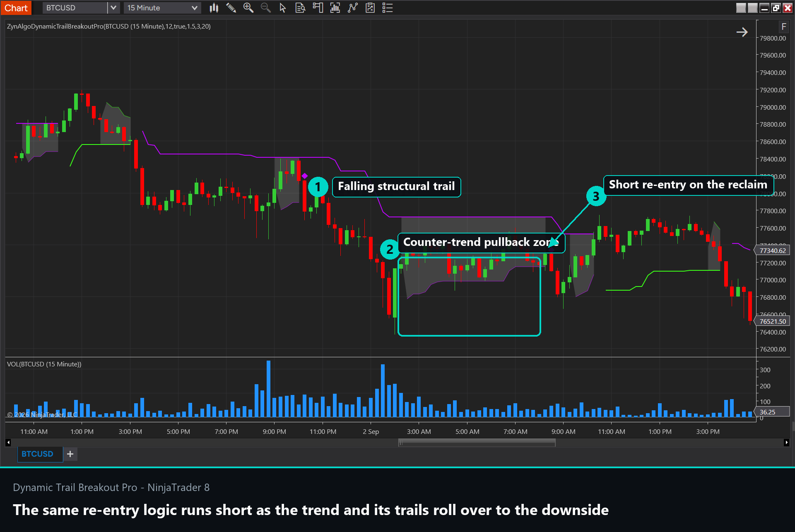The width and height of the screenshot is (795, 532).
Task: Select the cursor pointer tool
Action: [x=283, y=8]
